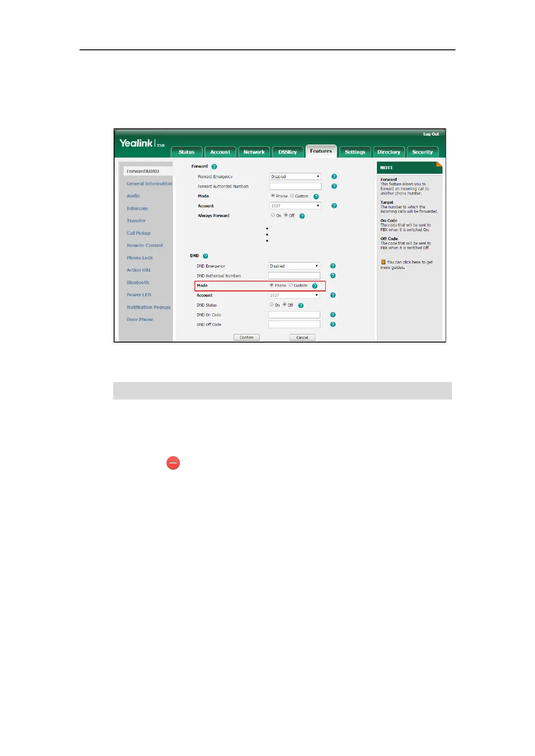535x756 pixels.
Task: Select Custom mode under DND
Action: [x=291, y=285]
